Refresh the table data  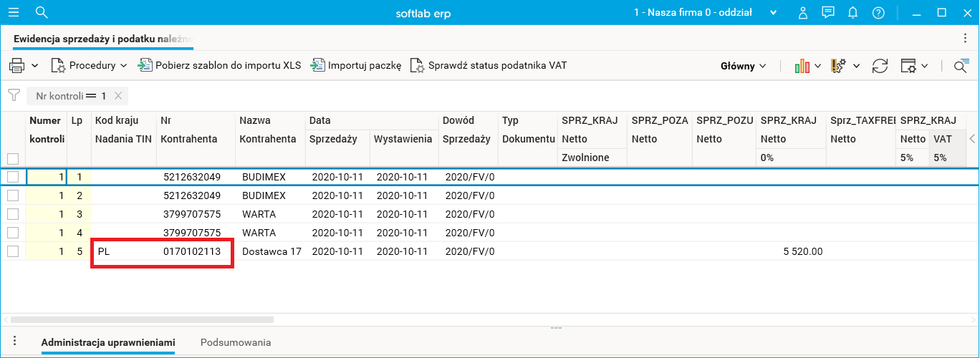pos(880,66)
